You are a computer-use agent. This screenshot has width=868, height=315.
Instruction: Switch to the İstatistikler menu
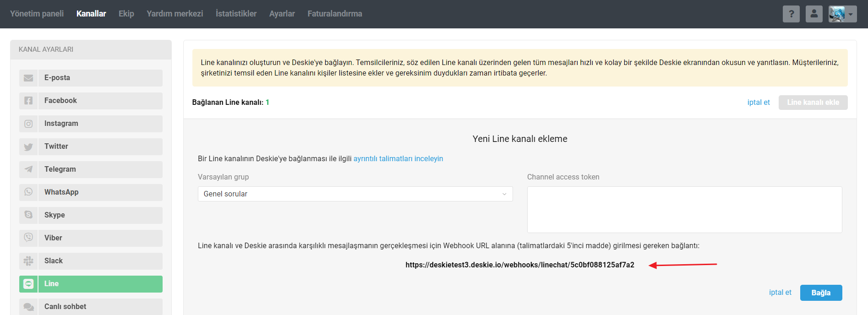[x=236, y=14]
